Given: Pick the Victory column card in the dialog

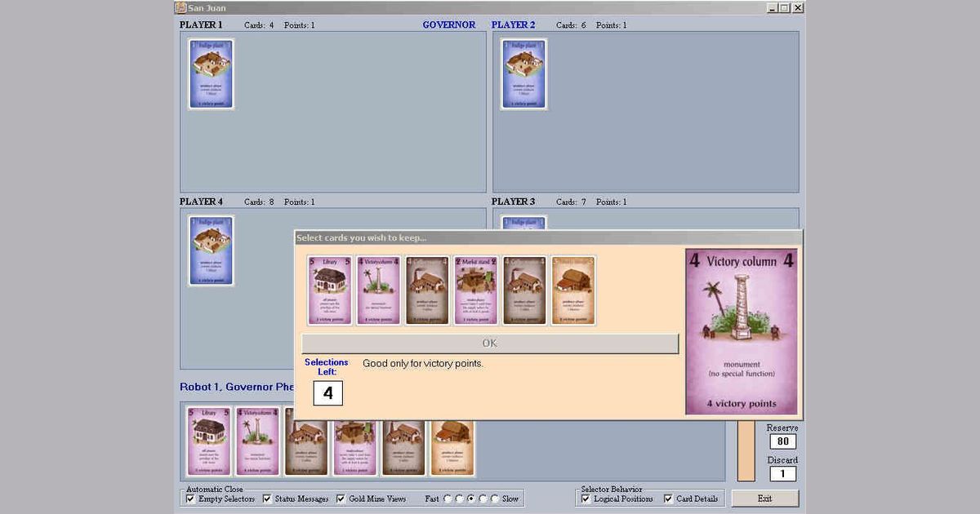Looking at the screenshot, I should point(378,290).
